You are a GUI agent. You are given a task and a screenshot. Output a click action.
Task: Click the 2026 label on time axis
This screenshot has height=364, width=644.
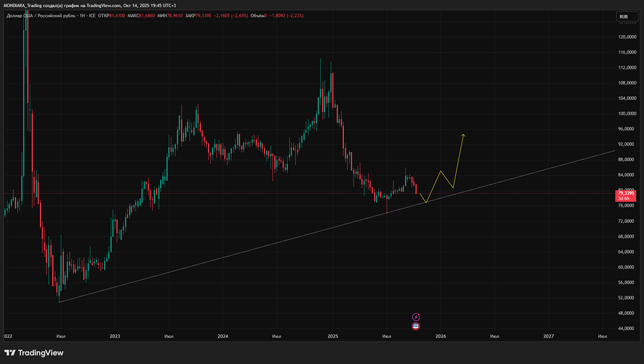(x=440, y=336)
